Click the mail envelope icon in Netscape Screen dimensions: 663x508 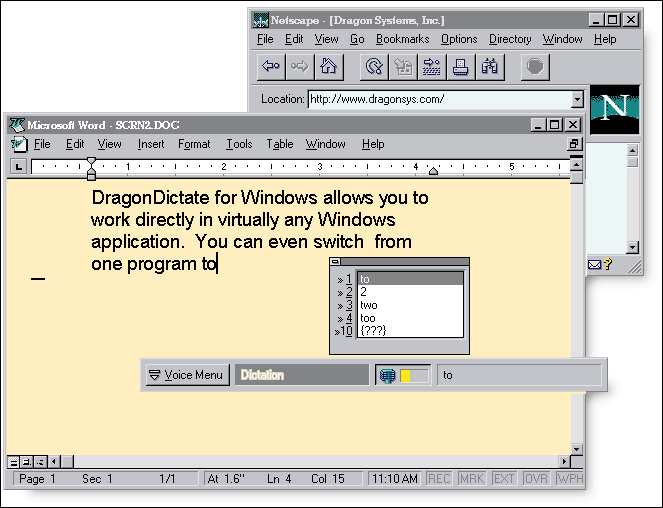pos(594,265)
